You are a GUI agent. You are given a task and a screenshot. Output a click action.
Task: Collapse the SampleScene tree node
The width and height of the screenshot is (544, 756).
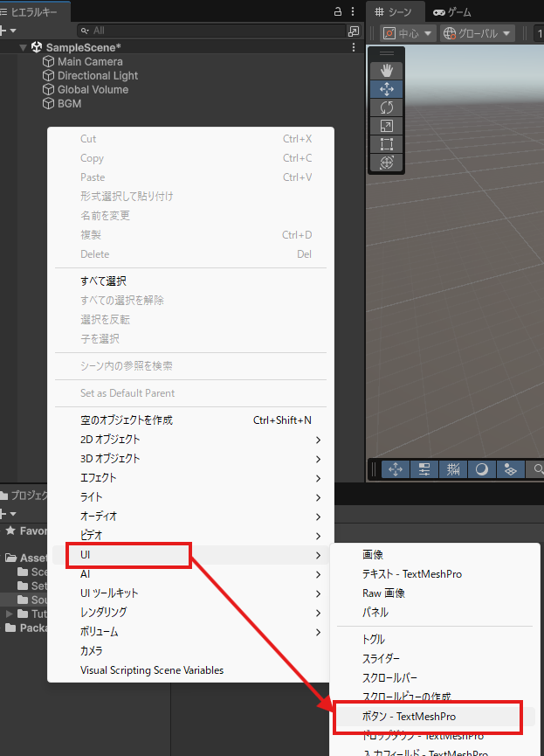pyautogui.click(x=23, y=47)
